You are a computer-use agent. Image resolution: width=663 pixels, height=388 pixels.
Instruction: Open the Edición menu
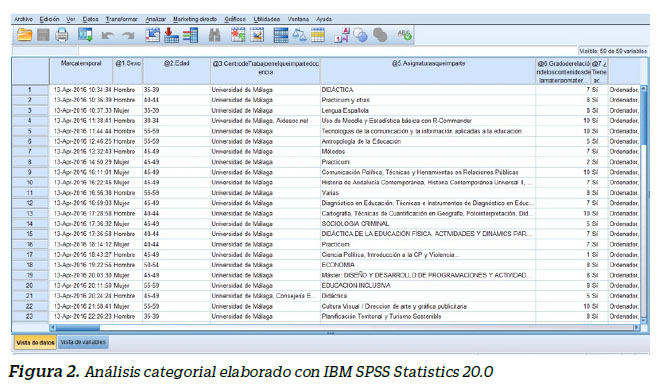pos(49,19)
